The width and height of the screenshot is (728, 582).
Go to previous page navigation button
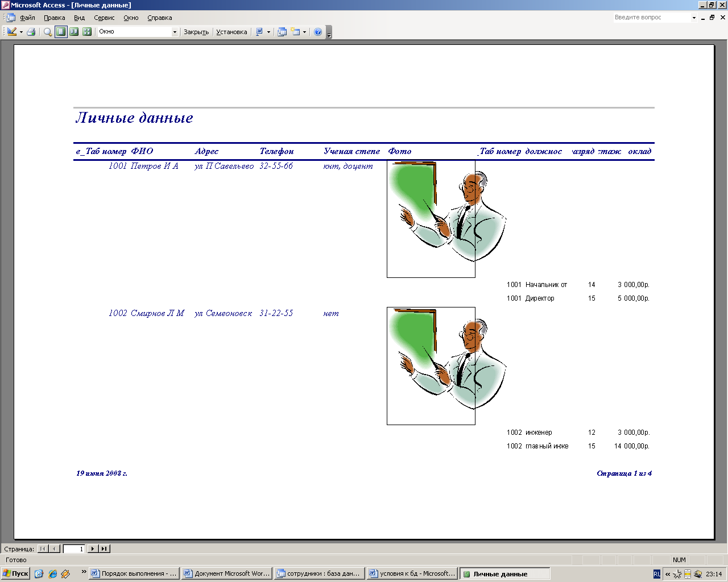[55, 549]
